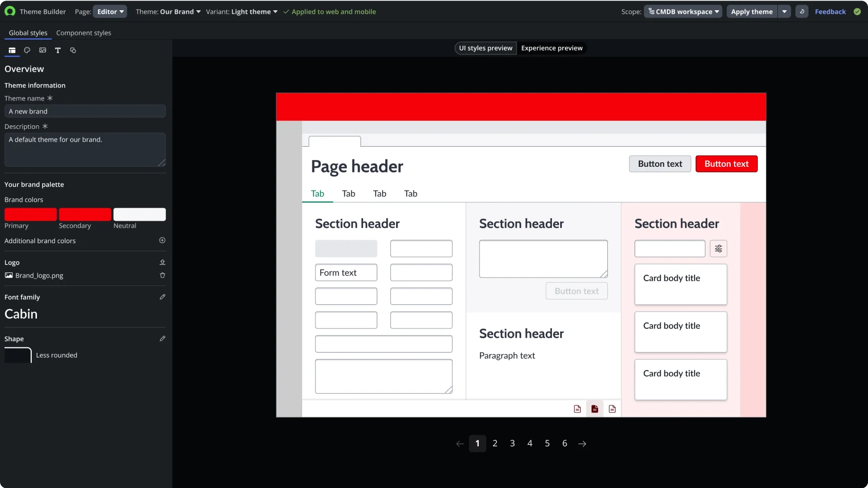Viewport: 868px width, 488px height.
Task: Upload a new logo file
Action: 162,262
